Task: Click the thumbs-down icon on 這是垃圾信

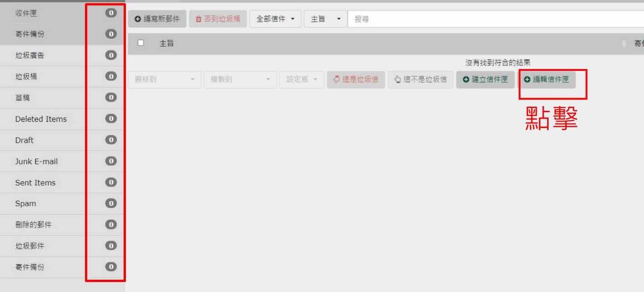Action: click(x=336, y=79)
